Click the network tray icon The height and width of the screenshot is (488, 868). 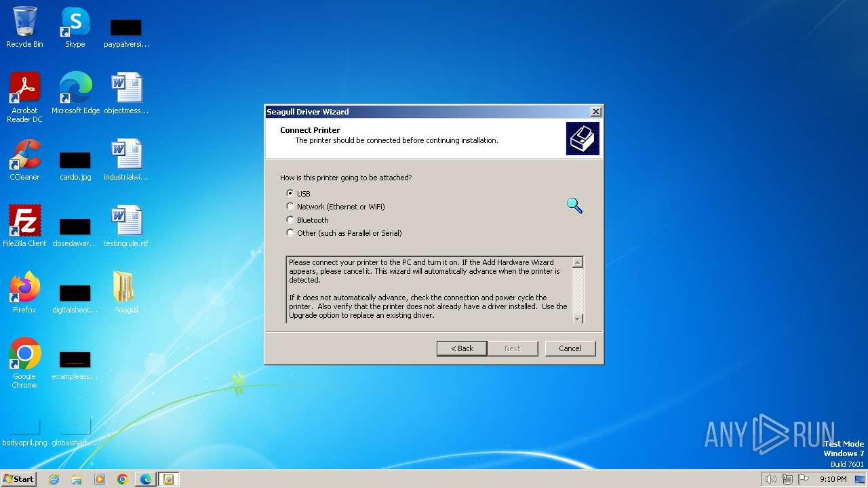(787, 479)
